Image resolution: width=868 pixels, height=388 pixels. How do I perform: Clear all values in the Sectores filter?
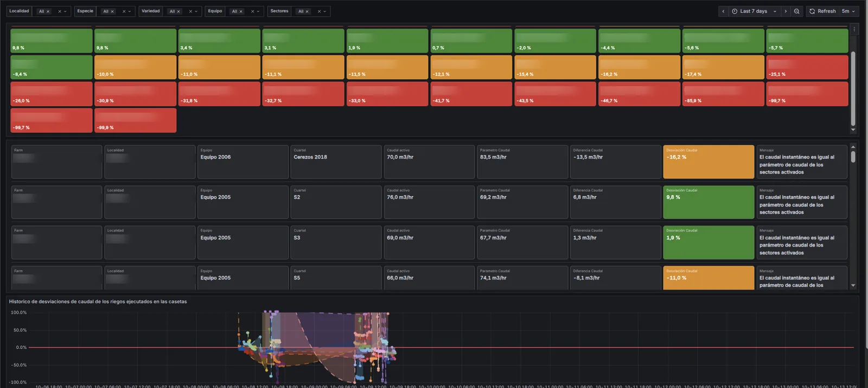tap(319, 11)
